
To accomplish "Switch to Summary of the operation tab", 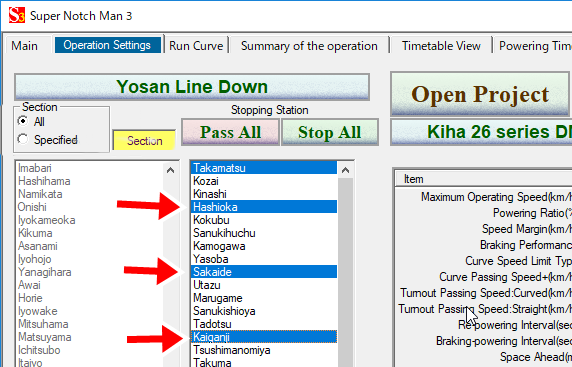I will pyautogui.click(x=309, y=46).
